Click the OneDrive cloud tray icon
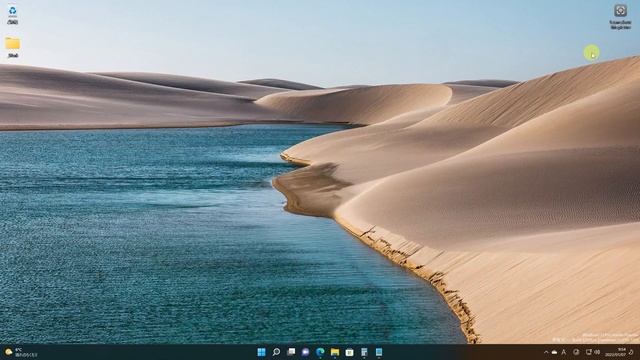The width and height of the screenshot is (640, 360). [554, 352]
